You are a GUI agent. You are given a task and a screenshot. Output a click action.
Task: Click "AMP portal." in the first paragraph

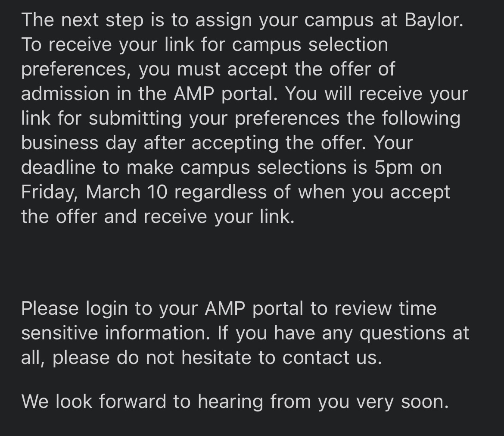point(226,94)
